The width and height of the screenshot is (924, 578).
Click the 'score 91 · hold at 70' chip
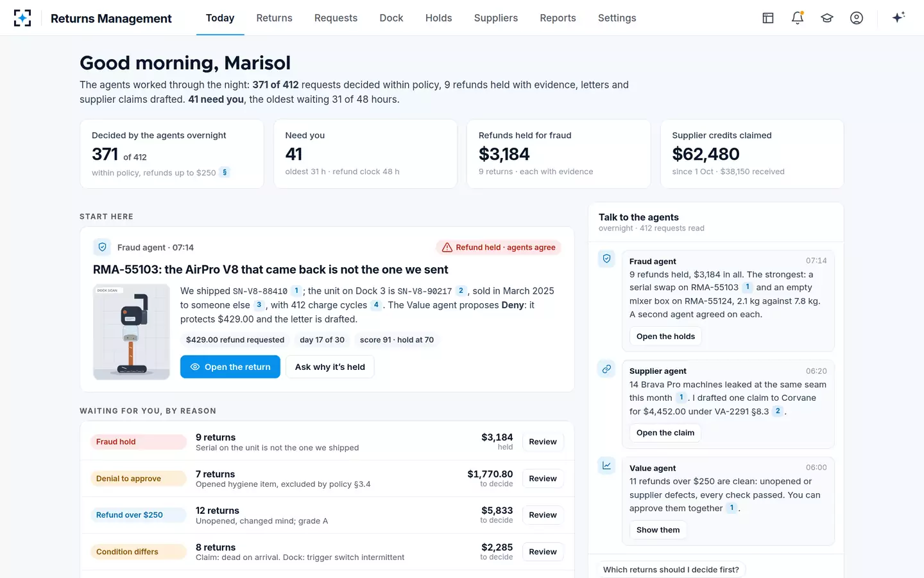click(397, 340)
